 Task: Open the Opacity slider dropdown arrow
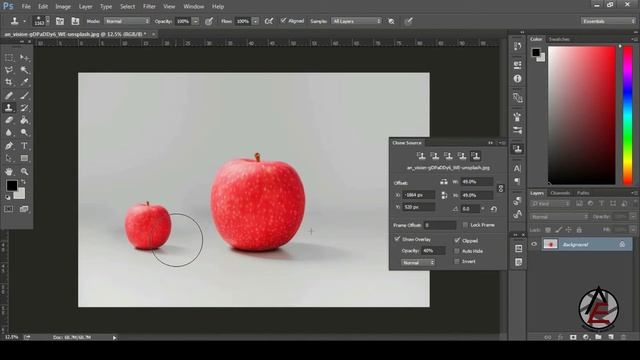[x=196, y=21]
